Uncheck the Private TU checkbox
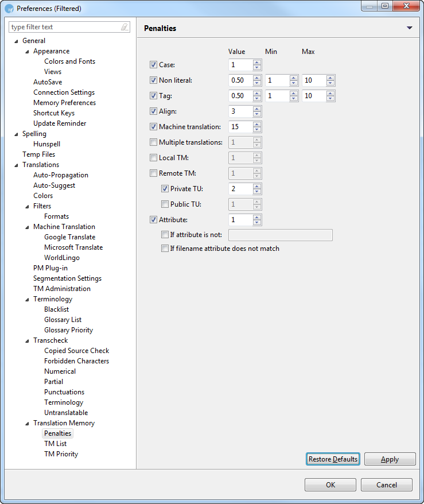This screenshot has height=504, width=424. click(165, 189)
